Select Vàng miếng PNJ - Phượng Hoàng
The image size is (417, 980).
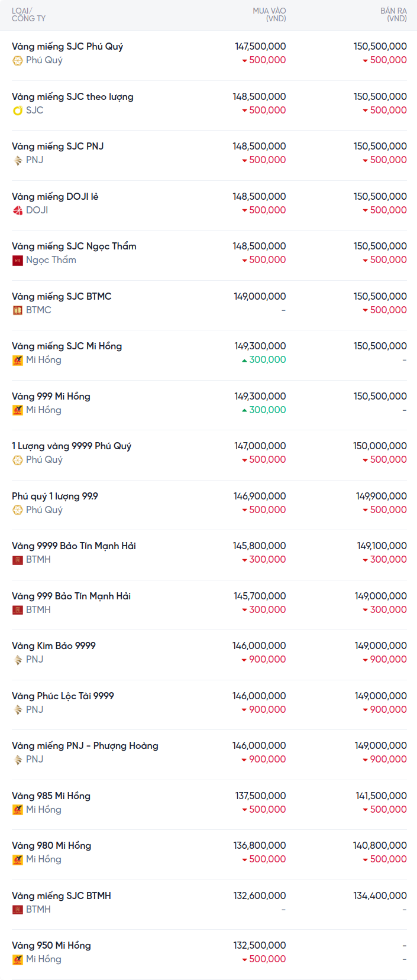(85, 746)
